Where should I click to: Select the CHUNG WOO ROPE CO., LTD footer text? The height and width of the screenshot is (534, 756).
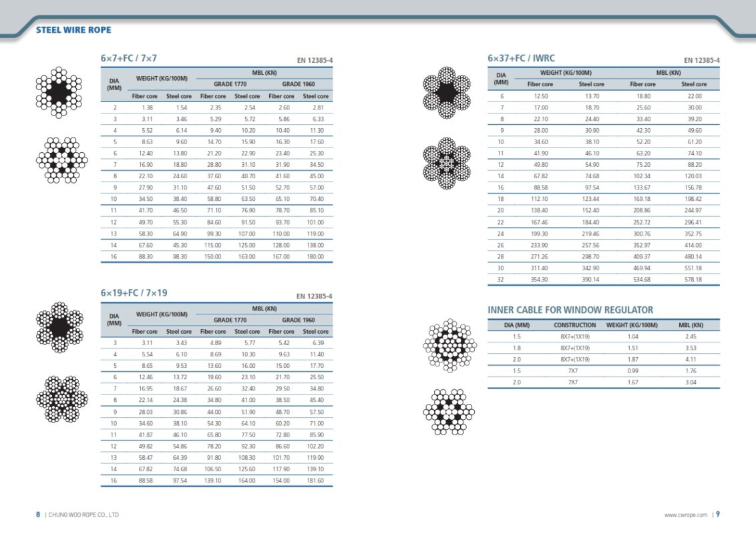click(83, 515)
